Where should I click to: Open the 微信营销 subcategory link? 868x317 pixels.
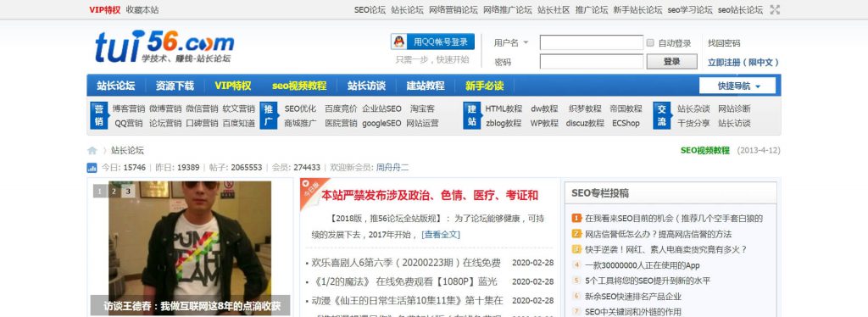(x=202, y=108)
